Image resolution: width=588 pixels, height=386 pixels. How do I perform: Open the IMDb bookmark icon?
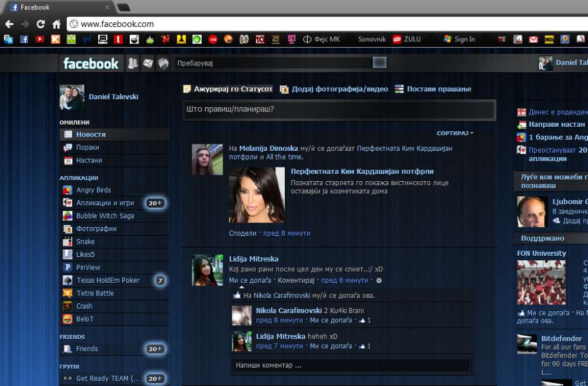pos(549,40)
